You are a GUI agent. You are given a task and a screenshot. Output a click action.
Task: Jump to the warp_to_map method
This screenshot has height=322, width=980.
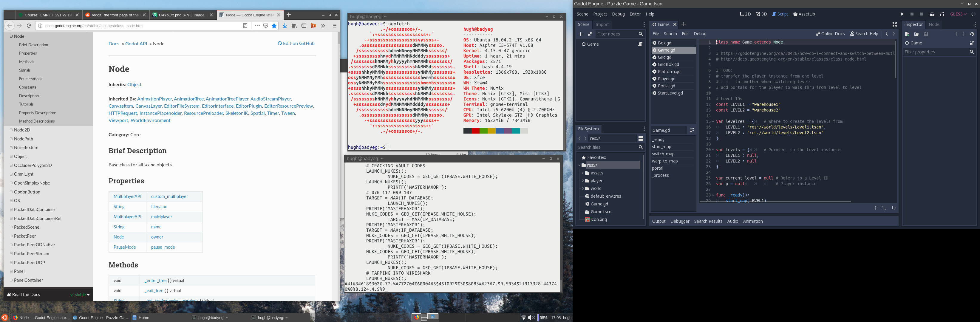tap(665, 161)
